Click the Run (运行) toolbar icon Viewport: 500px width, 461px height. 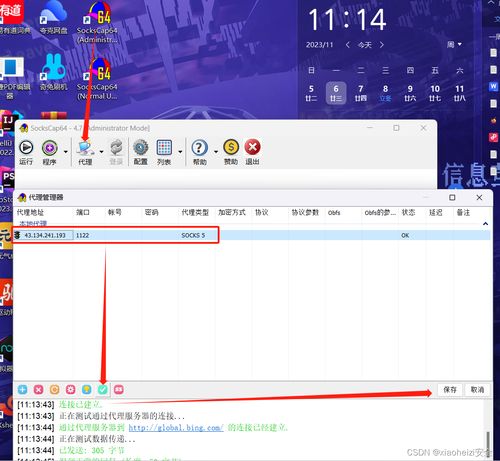click(x=26, y=148)
